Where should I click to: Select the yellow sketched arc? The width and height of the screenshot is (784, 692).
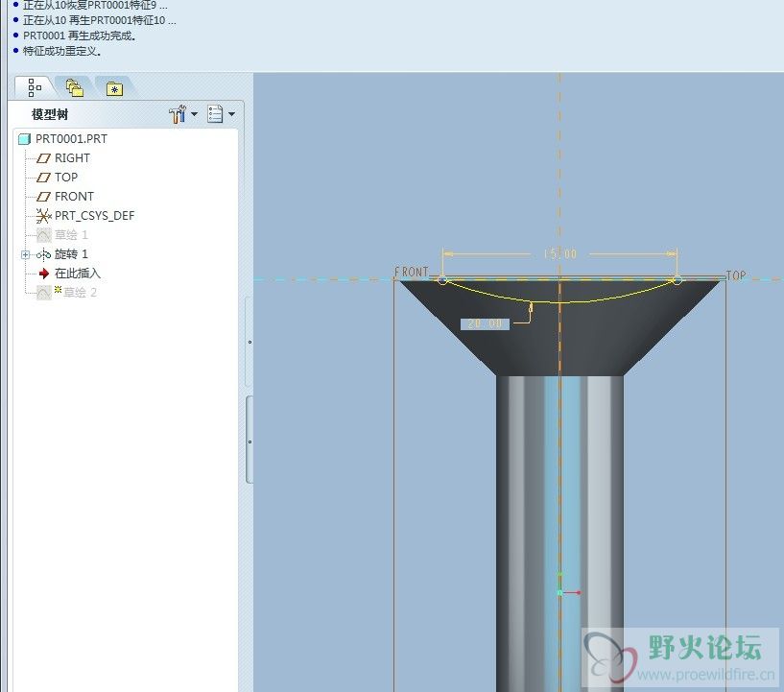[x=560, y=302]
